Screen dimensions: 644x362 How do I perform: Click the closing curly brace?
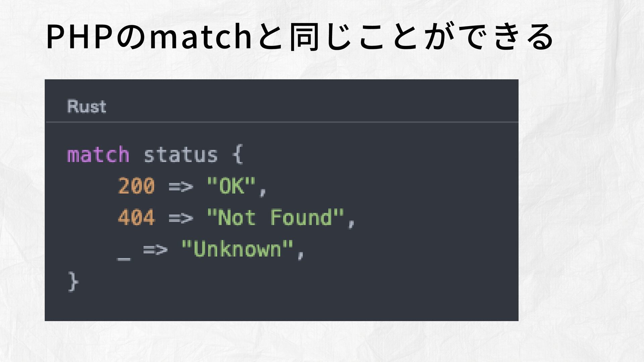click(73, 282)
